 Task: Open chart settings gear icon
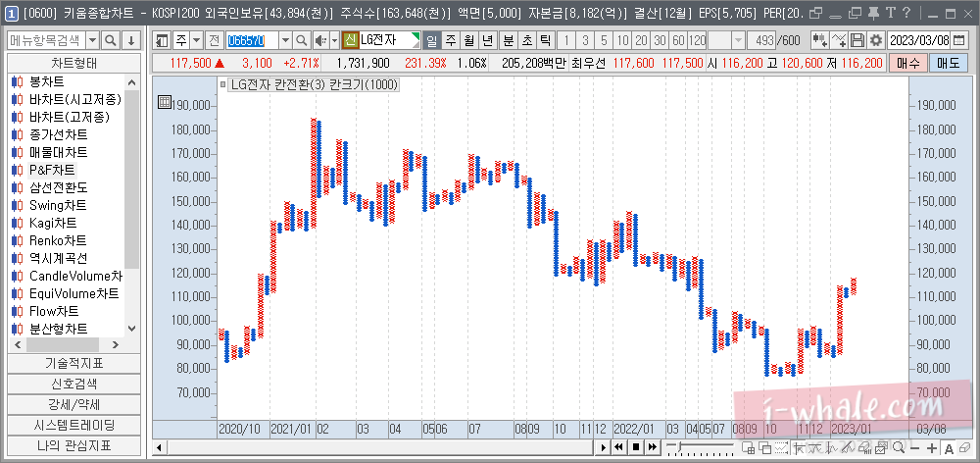[x=876, y=40]
